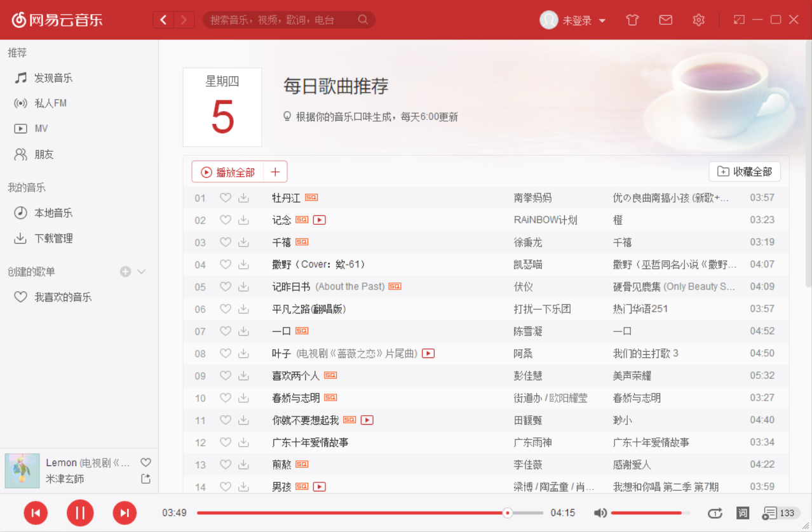Open the skin theme shirt icon
Viewport: 812px width, 532px height.
click(632, 20)
